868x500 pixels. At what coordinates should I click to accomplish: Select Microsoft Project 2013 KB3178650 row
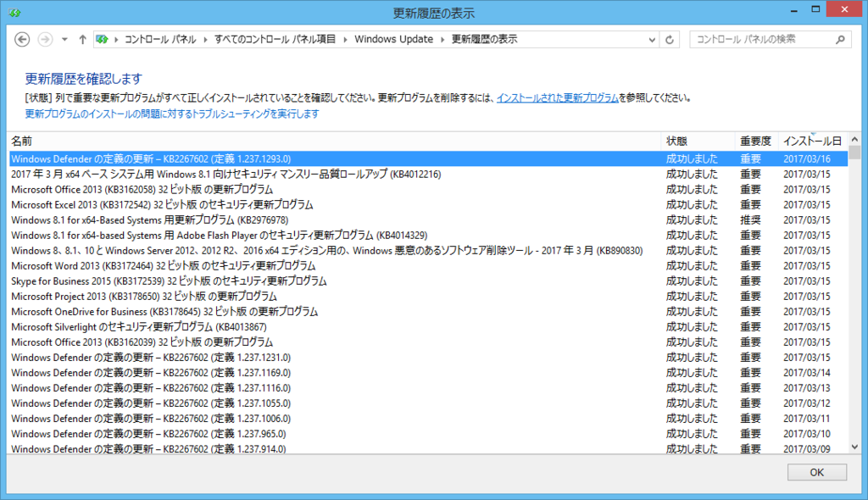coord(428,297)
